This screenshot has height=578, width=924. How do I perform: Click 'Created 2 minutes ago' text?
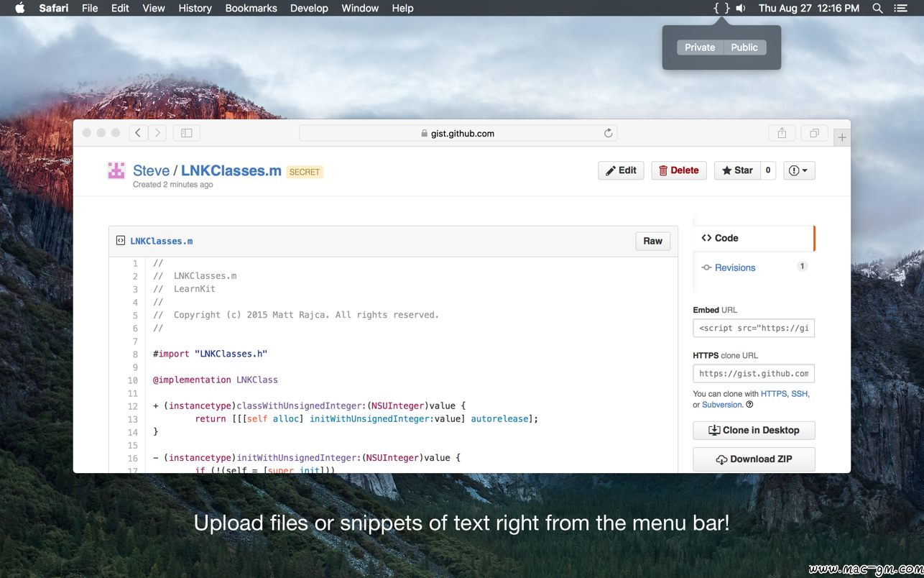[x=173, y=185]
